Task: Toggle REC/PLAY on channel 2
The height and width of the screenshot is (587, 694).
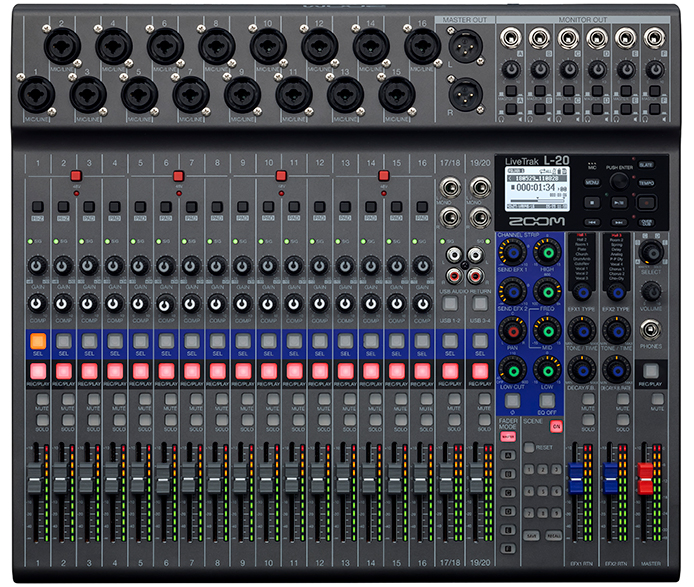Action: pyautogui.click(x=64, y=371)
